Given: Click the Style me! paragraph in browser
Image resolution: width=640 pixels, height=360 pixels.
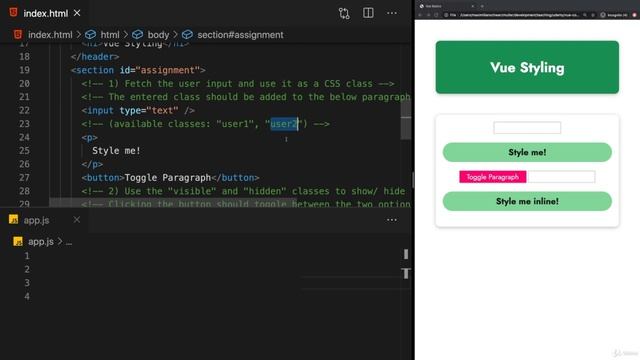Looking at the screenshot, I should click(527, 152).
